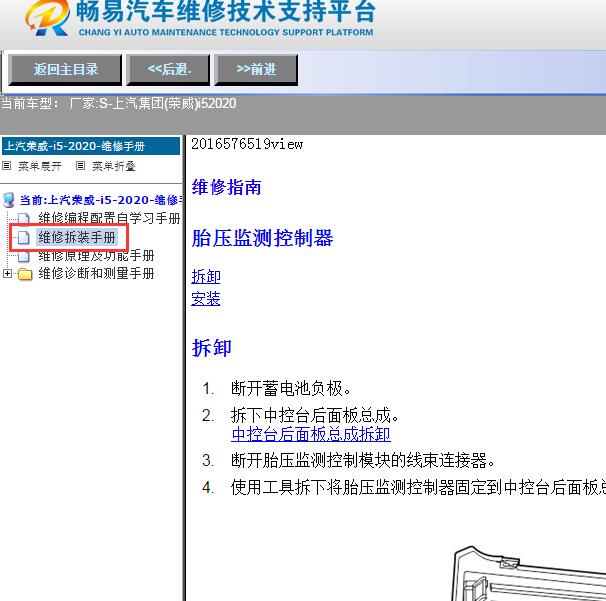The height and width of the screenshot is (601, 606).
Task: Click the 畅易汽车维修技术支持平台 title
Action: pyautogui.click(x=226, y=12)
